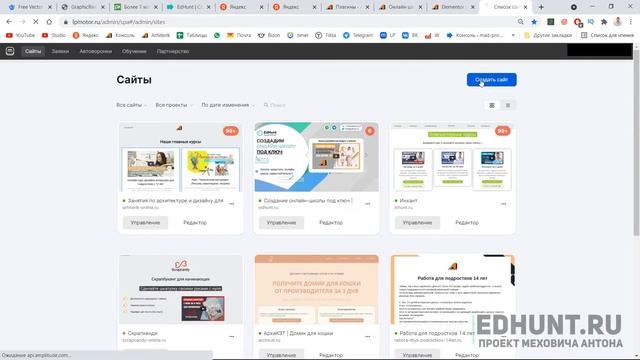Screen dimensions: 640x360
Task: Bookmark this page with the star icon
Action: click(x=534, y=22)
